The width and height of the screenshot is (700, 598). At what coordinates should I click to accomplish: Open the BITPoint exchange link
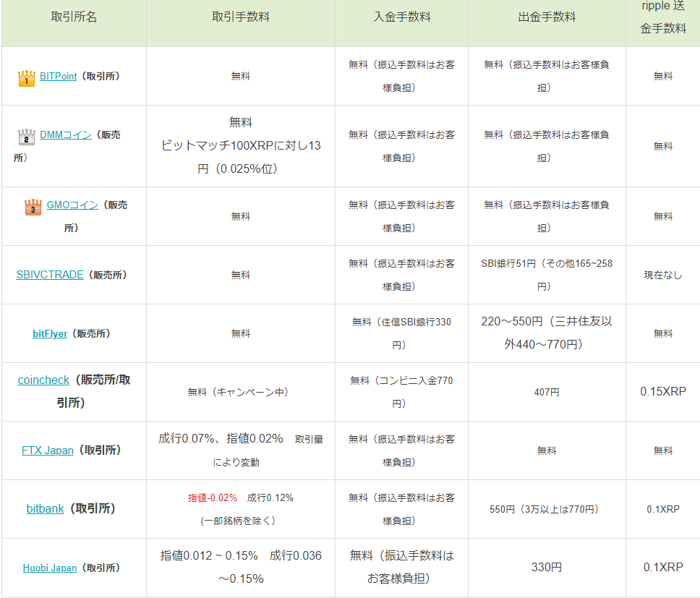[58, 76]
